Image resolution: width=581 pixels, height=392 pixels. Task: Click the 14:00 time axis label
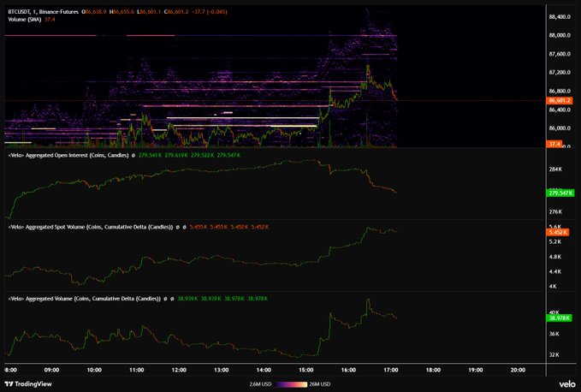[x=264, y=370]
